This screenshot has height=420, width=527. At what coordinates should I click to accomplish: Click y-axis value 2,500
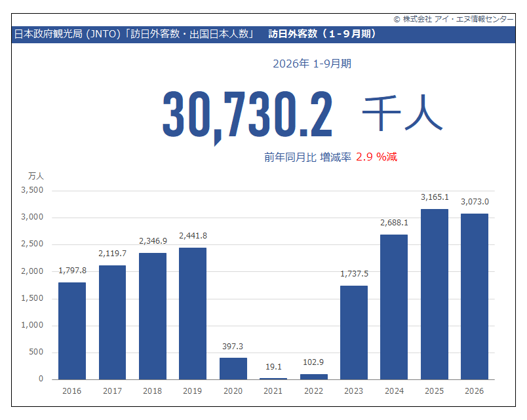tap(32, 244)
